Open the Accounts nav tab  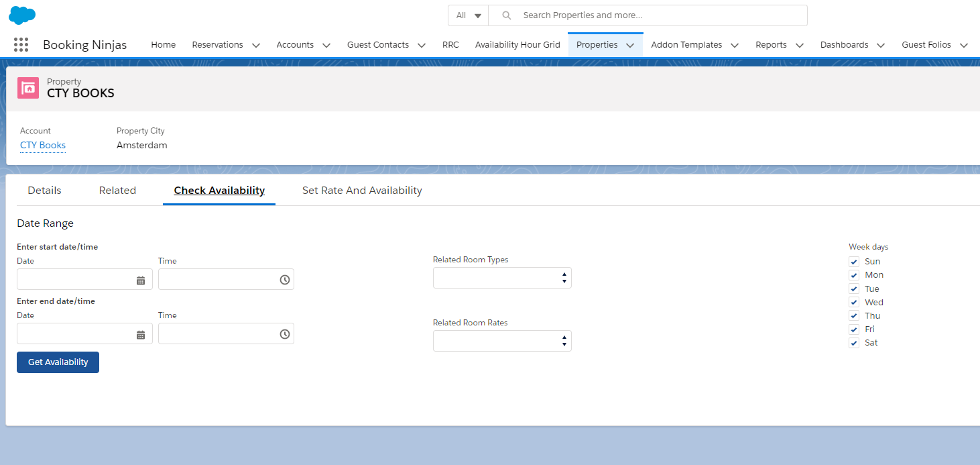pos(295,45)
